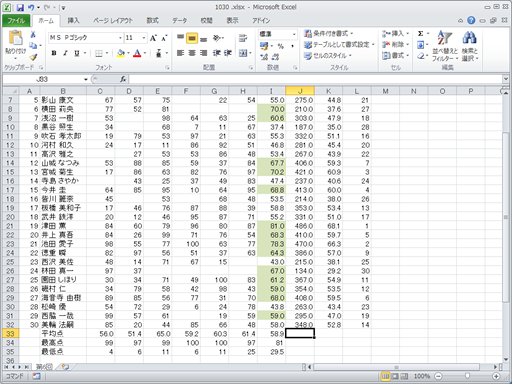Click セルのスタイル cell styles button
The width and height of the screenshot is (512, 384).
[328, 56]
